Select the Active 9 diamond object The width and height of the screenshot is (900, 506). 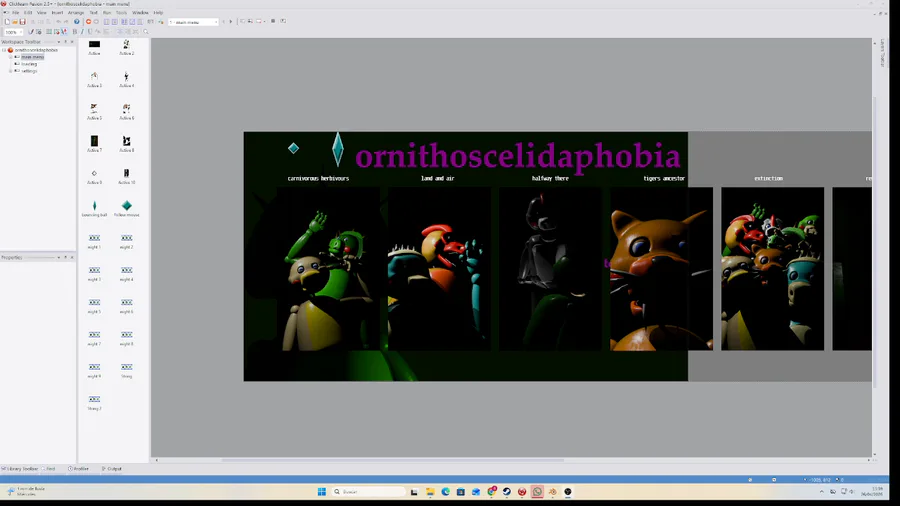[x=94, y=173]
